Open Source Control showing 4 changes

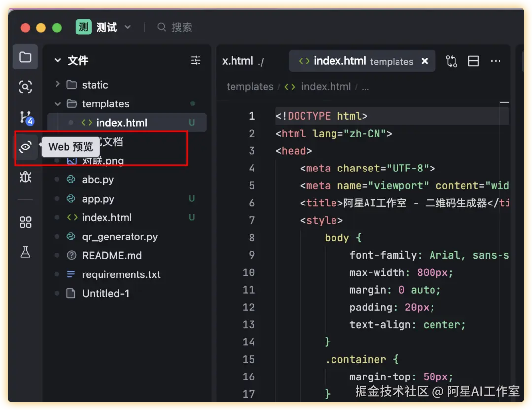pos(26,117)
